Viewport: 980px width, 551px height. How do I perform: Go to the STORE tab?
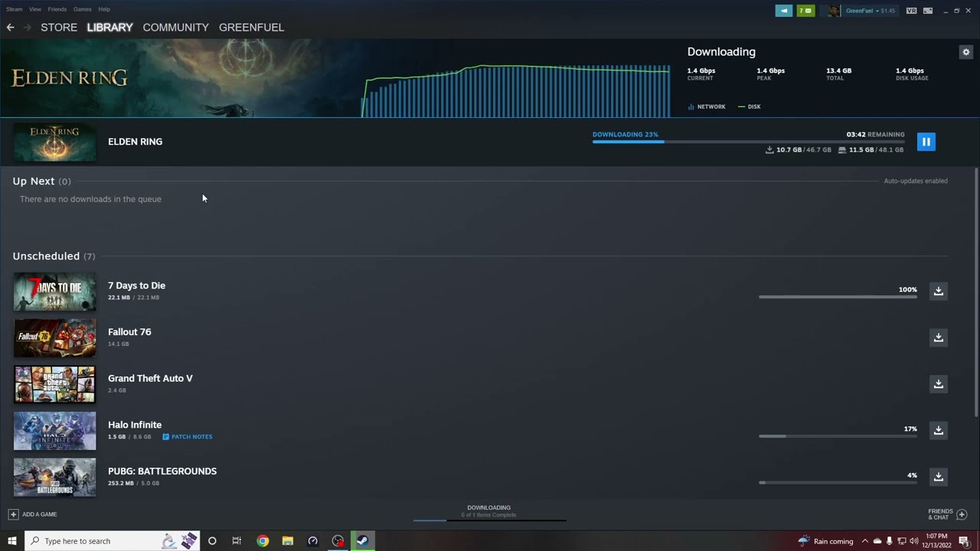[x=59, y=28]
